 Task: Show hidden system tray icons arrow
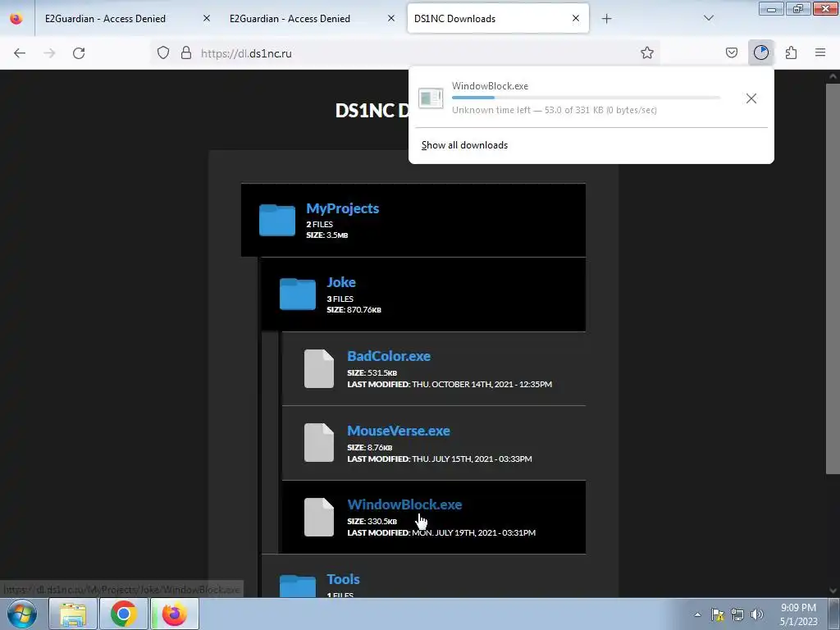[697, 614]
